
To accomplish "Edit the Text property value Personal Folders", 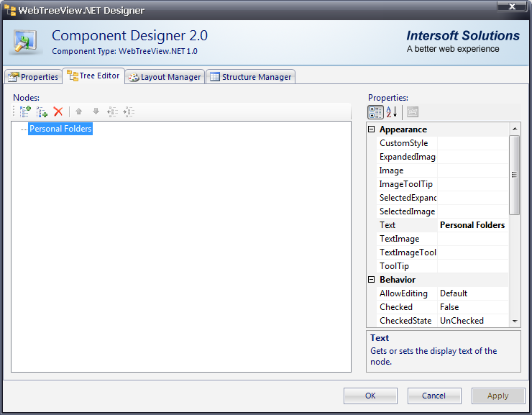I will coord(472,225).
